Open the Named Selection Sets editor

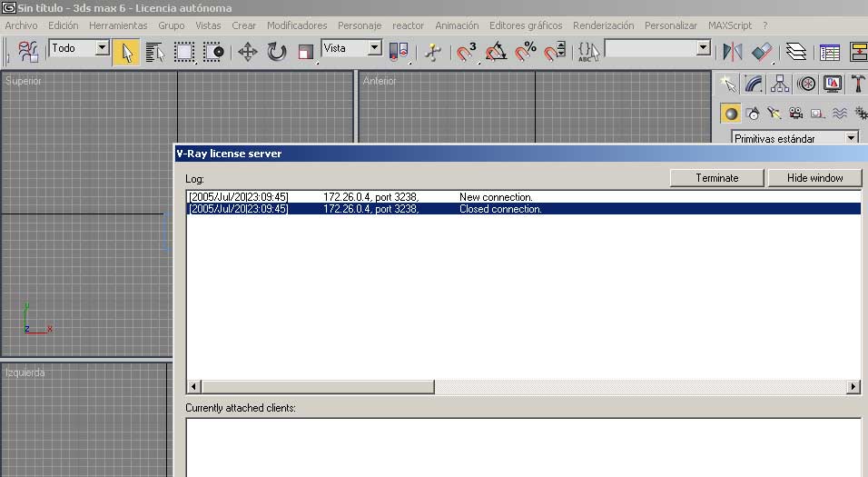pyautogui.click(x=588, y=53)
